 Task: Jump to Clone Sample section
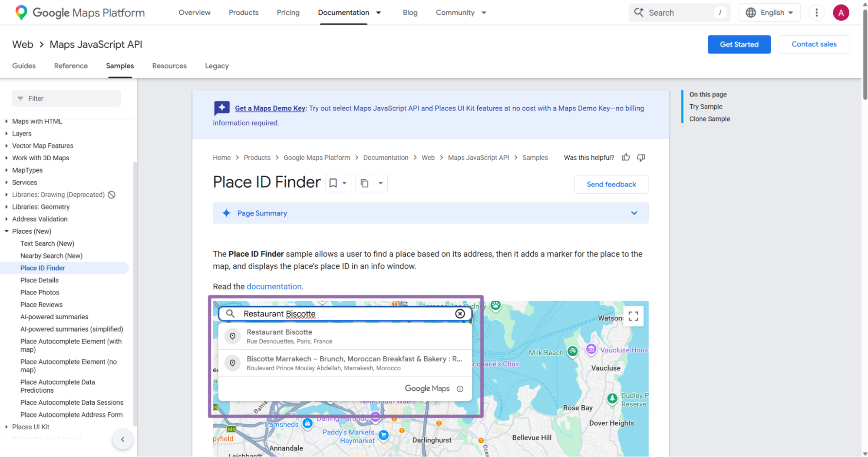710,119
